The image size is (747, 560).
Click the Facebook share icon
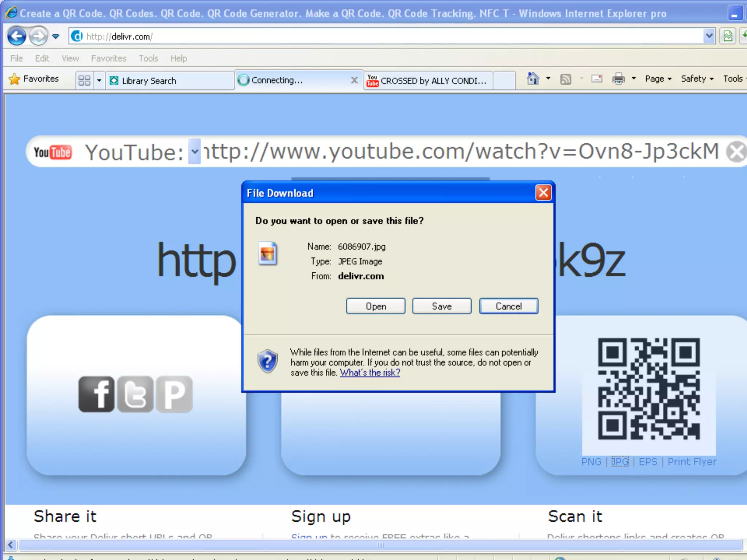click(x=97, y=394)
